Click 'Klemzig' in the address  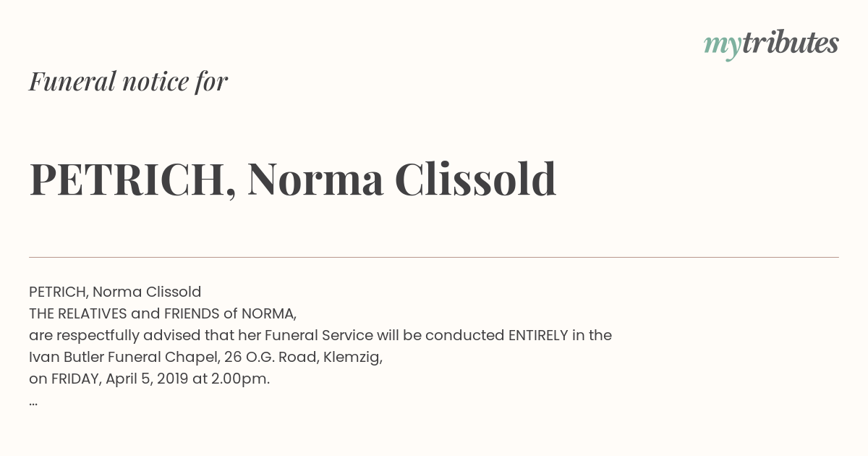click(x=352, y=358)
